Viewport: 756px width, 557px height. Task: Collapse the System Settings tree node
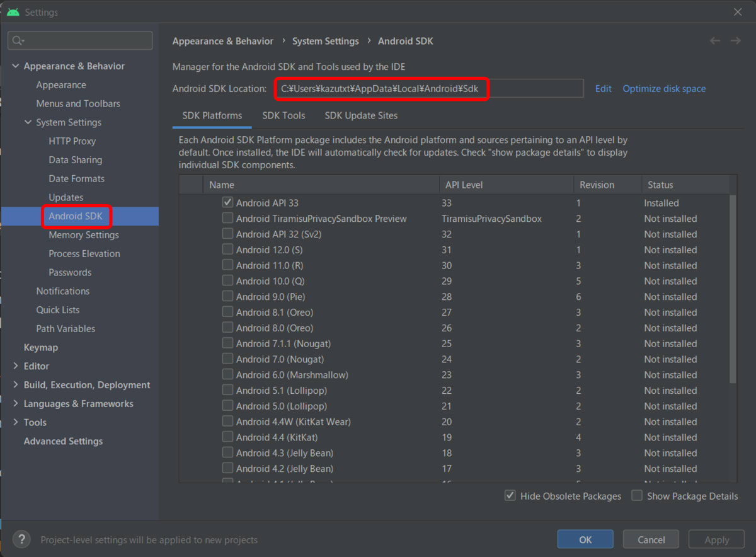pos(28,122)
